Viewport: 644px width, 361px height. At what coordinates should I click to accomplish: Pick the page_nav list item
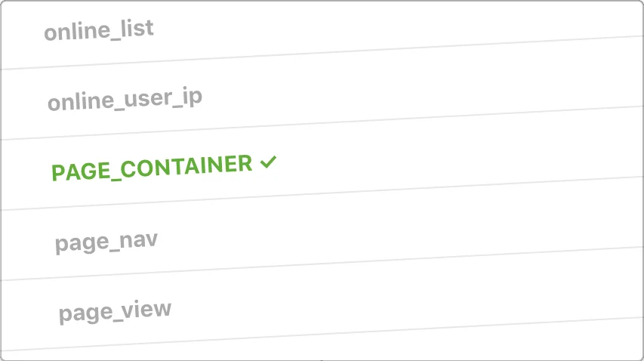[106, 242]
